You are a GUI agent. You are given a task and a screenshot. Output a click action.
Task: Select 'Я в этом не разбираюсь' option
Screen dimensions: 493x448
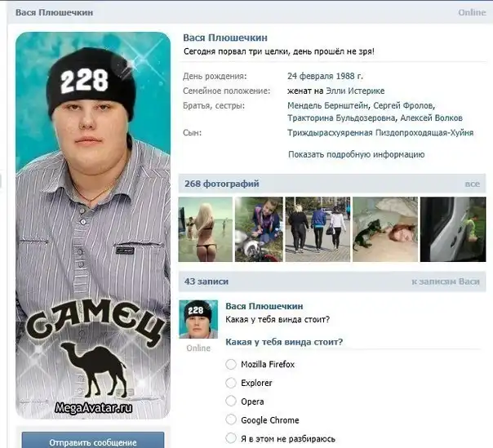(x=231, y=439)
